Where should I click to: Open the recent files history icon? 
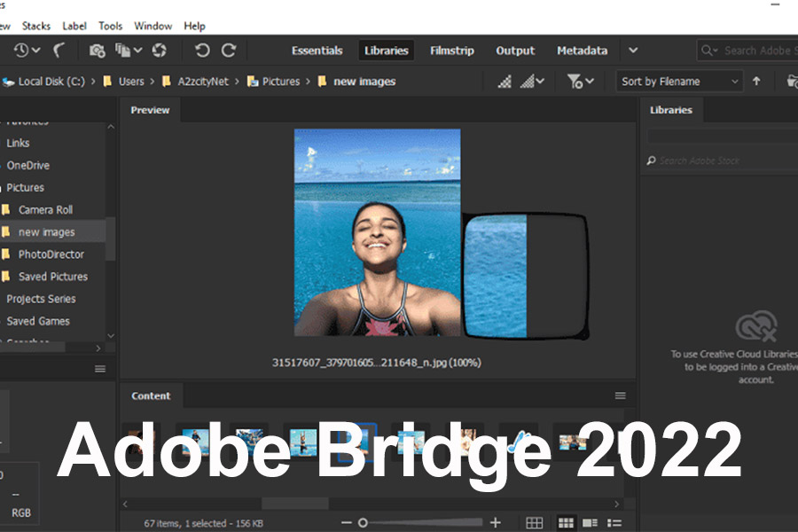coord(21,51)
